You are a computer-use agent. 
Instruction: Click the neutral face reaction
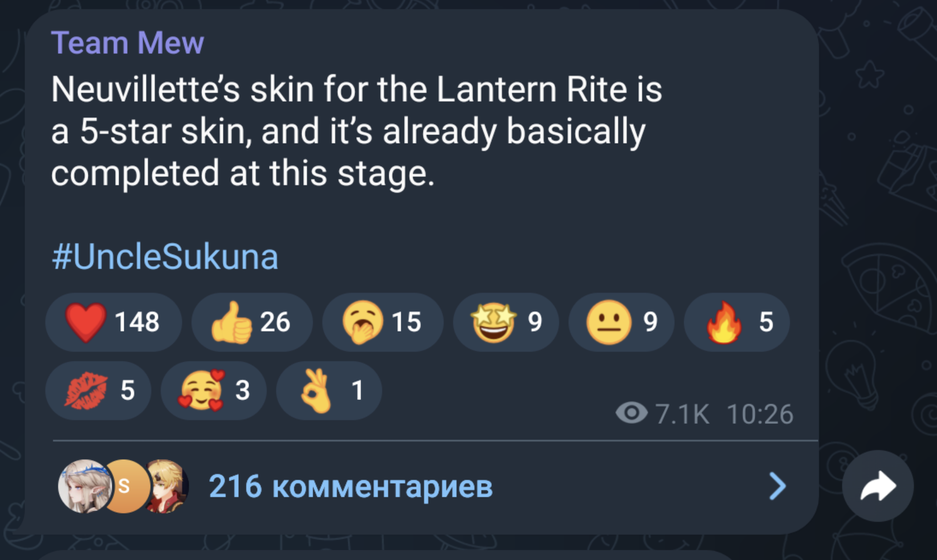coord(621,322)
